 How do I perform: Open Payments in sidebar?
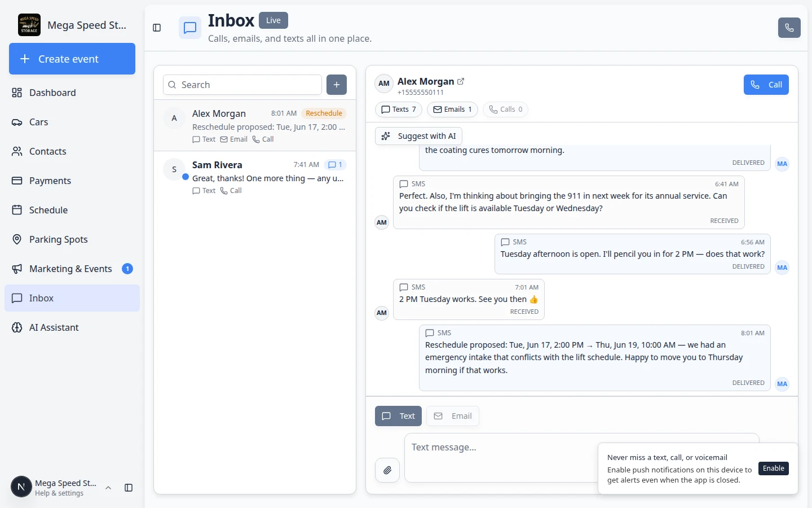pos(72,181)
